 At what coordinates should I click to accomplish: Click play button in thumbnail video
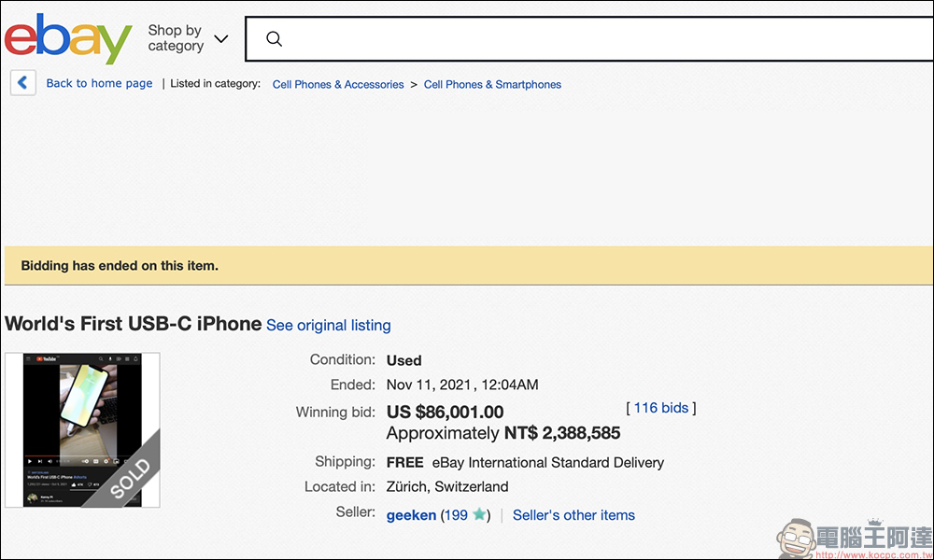29,461
